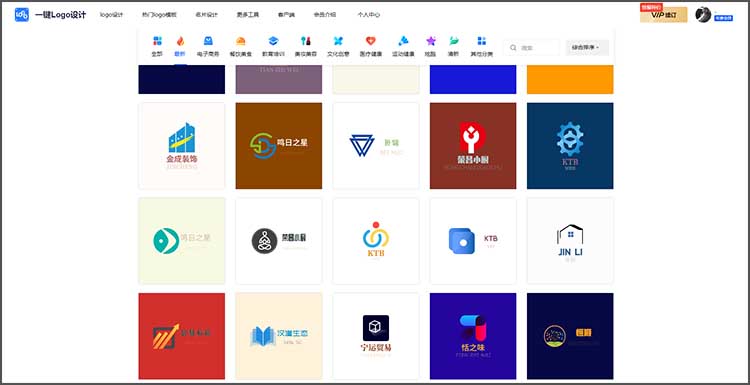Open the purple TIAN ZHI WEI template

279,80
